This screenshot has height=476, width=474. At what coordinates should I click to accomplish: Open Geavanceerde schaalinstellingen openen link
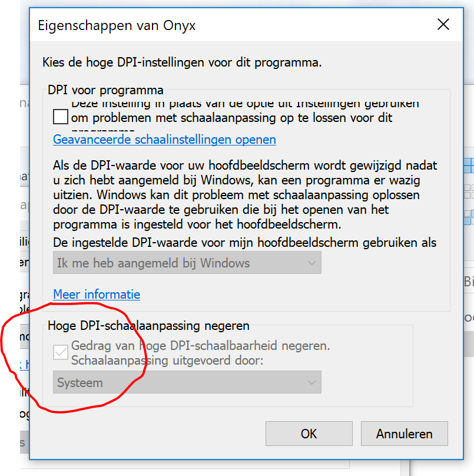pos(164,140)
